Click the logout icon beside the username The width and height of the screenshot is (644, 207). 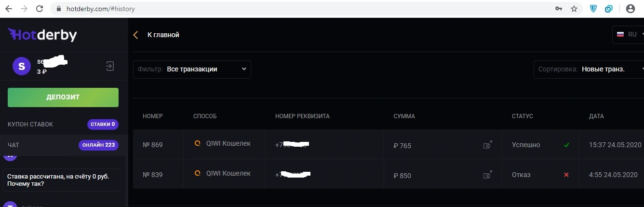[x=110, y=66]
